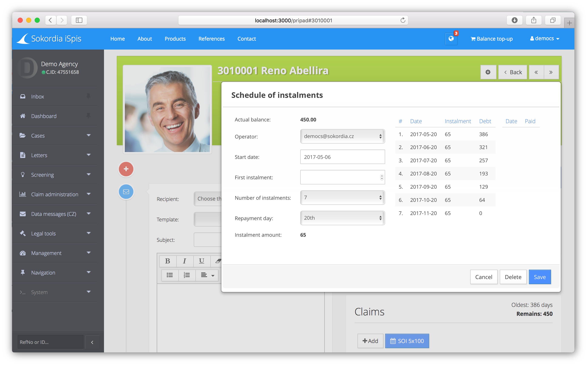The width and height of the screenshot is (588, 366).
Task: Click the blue envelope email button
Action: (126, 192)
